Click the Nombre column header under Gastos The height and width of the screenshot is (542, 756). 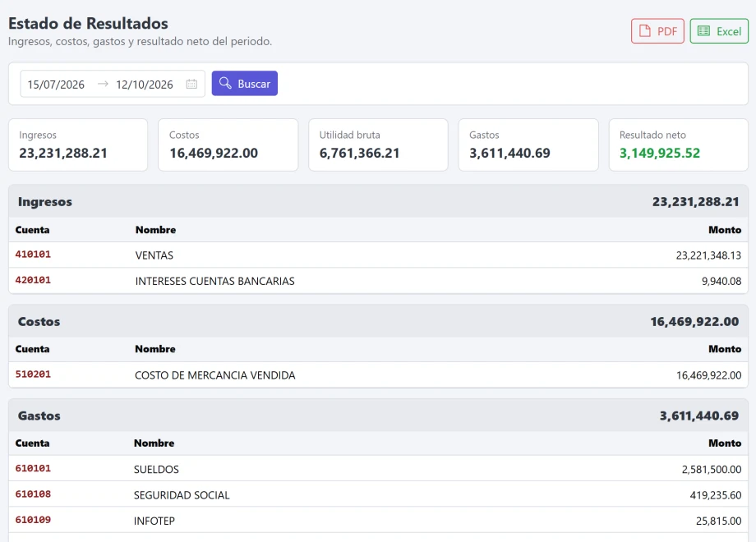[154, 443]
